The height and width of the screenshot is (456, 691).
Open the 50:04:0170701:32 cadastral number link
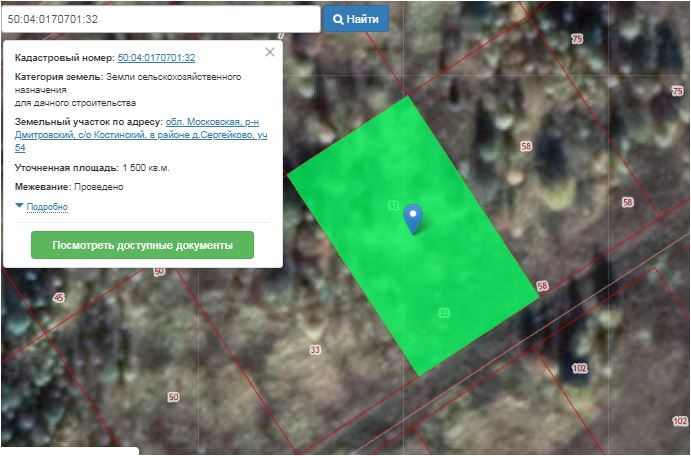coord(156,58)
